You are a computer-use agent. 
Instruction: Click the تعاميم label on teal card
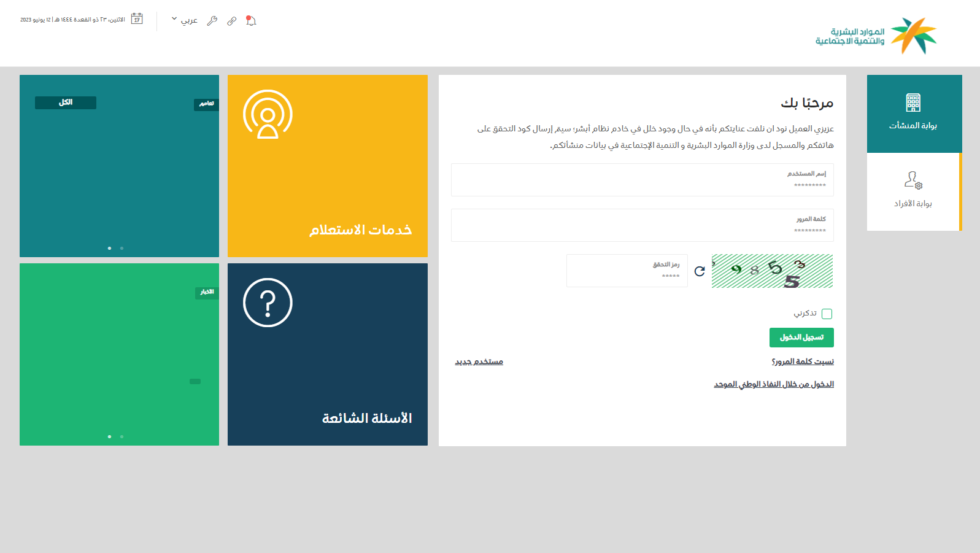click(206, 104)
